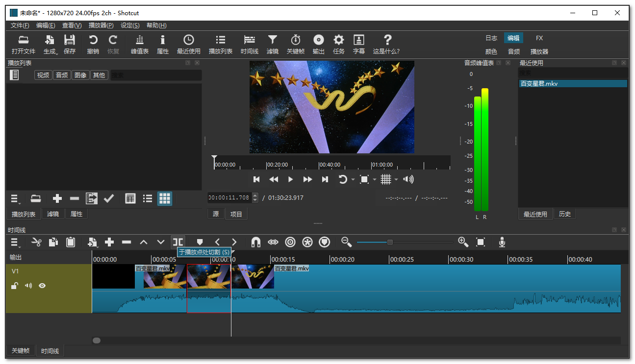The width and height of the screenshot is (635, 364).
Task: Play the video with play button
Action: click(x=290, y=180)
